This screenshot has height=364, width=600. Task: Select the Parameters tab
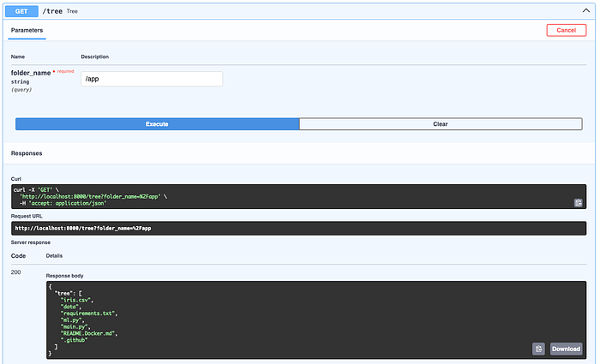click(27, 30)
